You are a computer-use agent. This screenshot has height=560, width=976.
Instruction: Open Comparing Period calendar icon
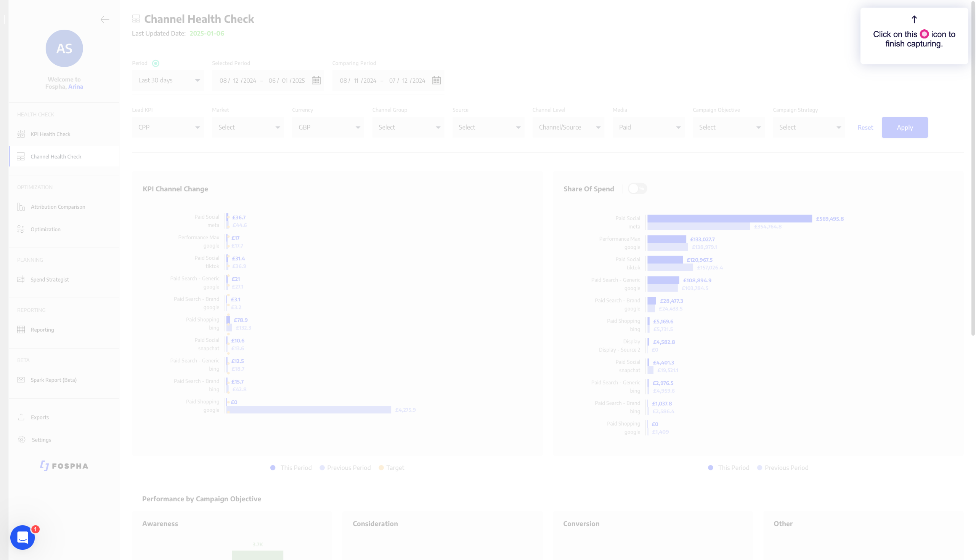(436, 80)
